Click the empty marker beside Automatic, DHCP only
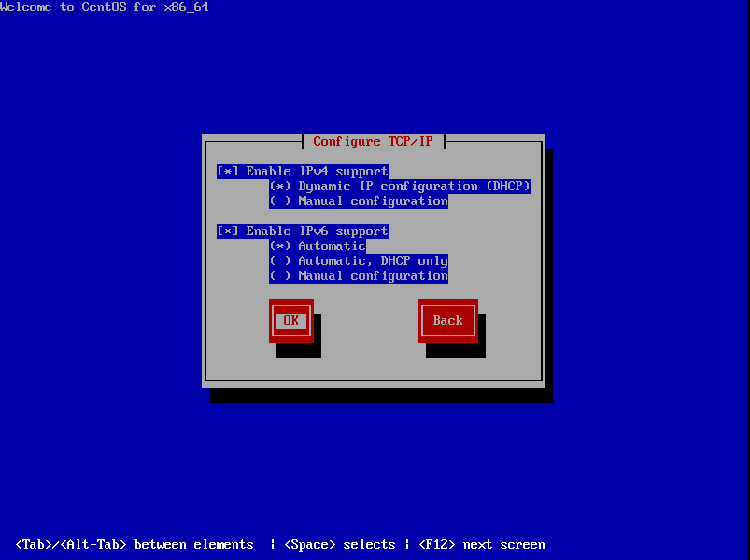Screen dimensions: 750x560 (280, 261)
